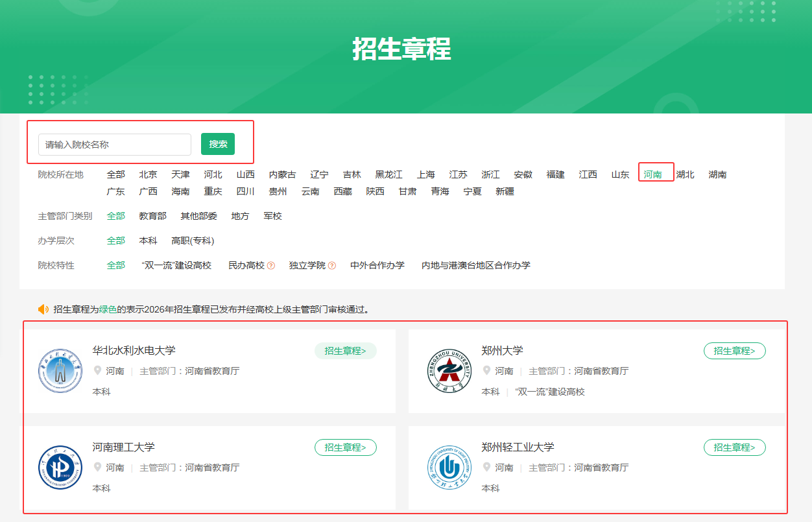This screenshot has height=522, width=812.
Task: Filter schools by 天津
Action: pos(181,174)
